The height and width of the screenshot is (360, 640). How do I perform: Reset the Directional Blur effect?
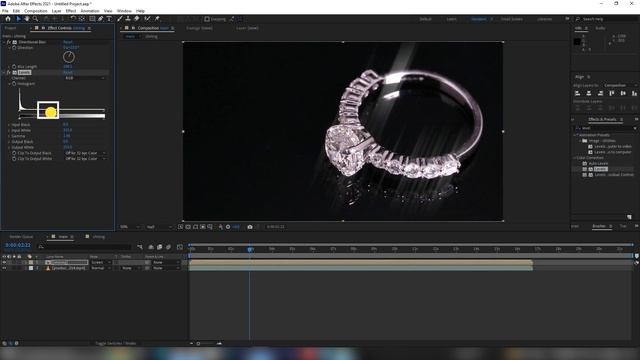68,42
